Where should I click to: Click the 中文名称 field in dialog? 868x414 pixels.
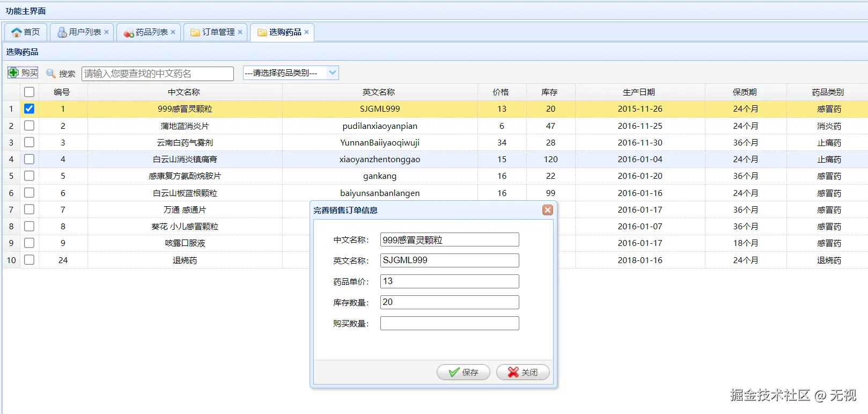tap(450, 239)
